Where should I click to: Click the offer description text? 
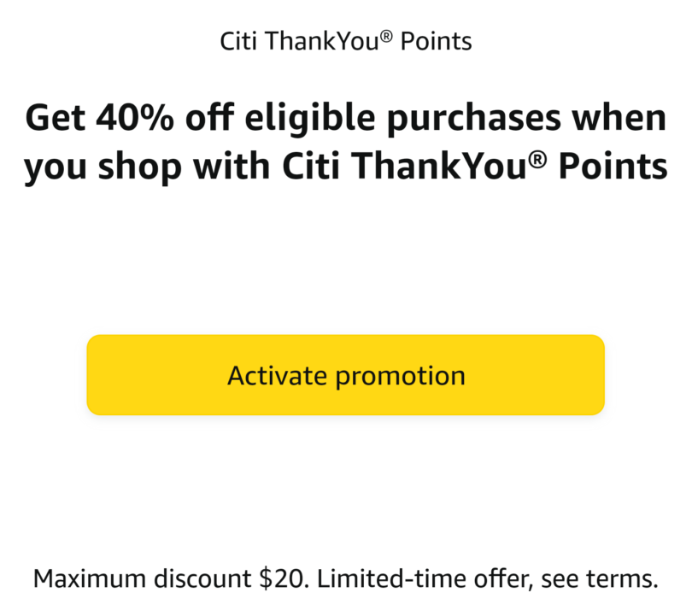tap(345, 141)
